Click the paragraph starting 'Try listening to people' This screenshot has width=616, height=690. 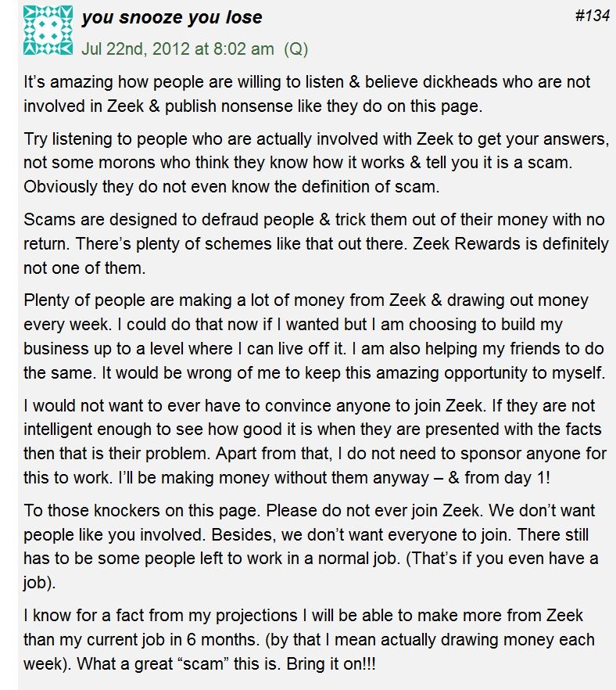[x=316, y=163]
